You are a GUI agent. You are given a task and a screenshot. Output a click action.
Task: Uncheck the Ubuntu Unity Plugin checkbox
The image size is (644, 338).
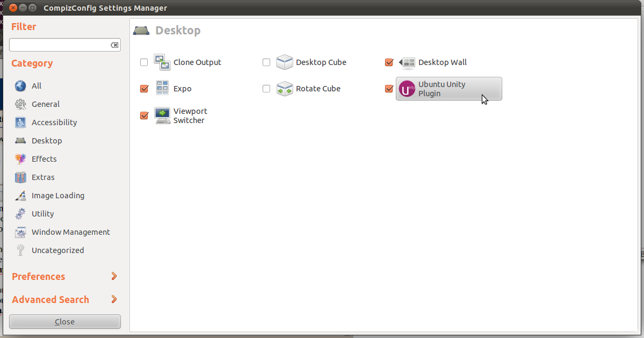389,89
